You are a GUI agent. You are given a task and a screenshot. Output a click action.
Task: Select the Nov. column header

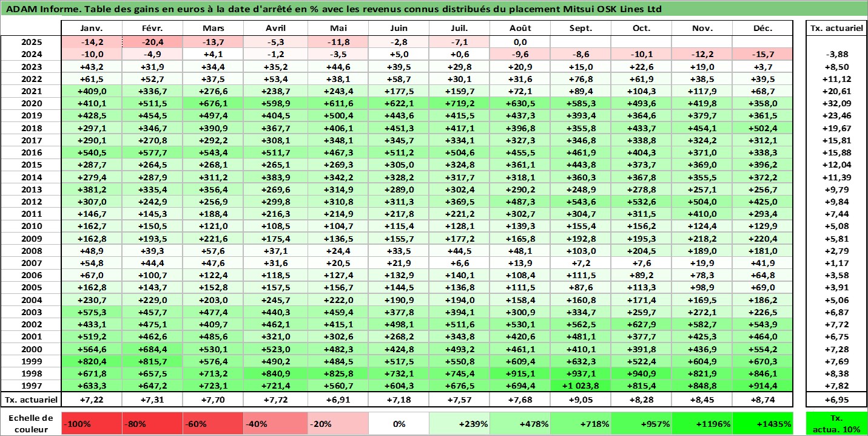pos(702,28)
